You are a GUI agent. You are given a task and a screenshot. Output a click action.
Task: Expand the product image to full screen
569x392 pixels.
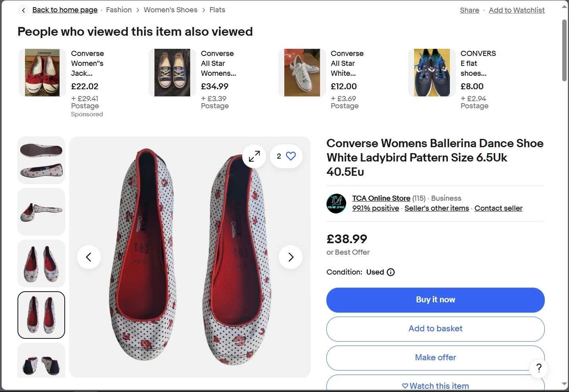click(x=254, y=156)
